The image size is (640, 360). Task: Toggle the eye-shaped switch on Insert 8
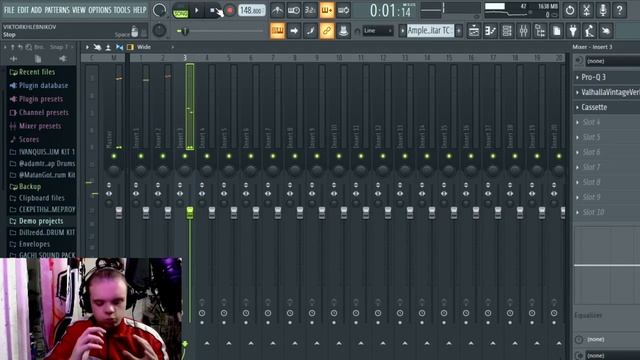[x=290, y=193]
